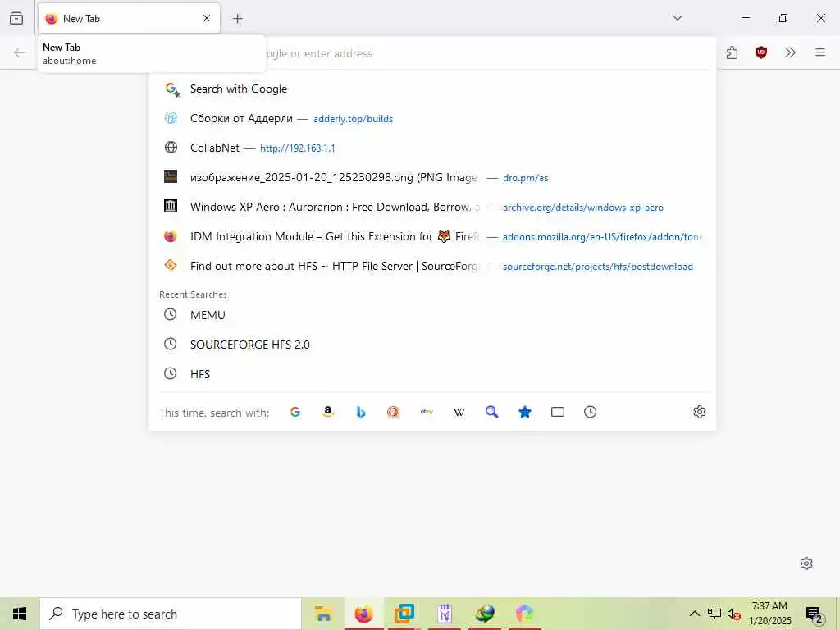Click the Firefox taskbar icon
This screenshot has height=630, width=840.
point(363,614)
